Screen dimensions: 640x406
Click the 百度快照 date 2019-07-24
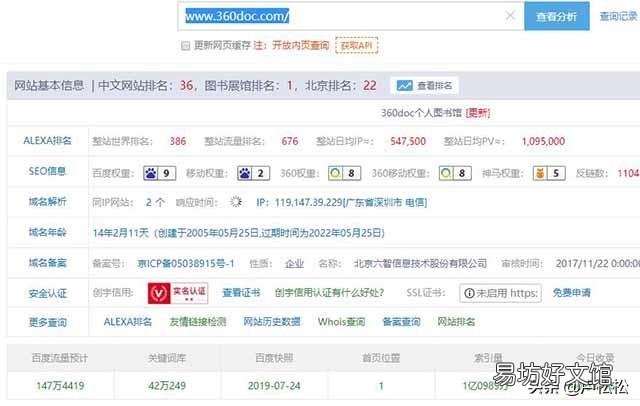274,386
